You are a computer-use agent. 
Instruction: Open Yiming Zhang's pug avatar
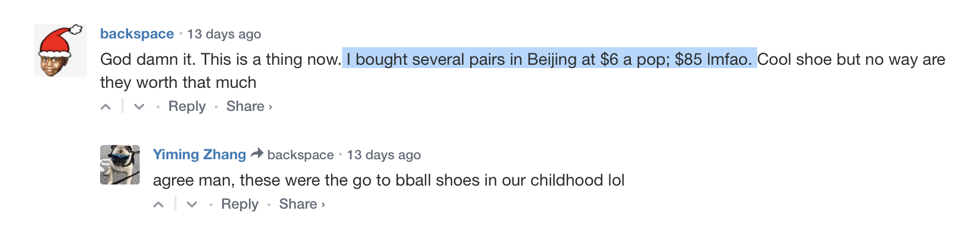click(x=120, y=165)
